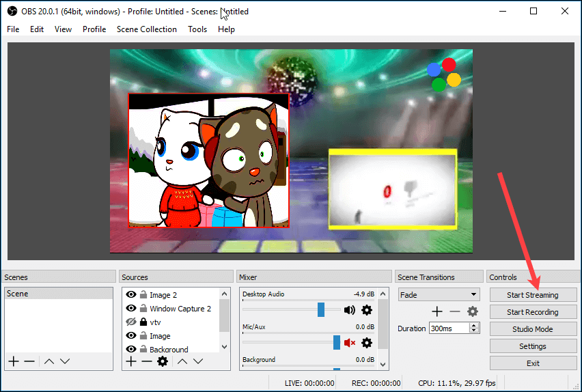Open the File menu
Screen dimensions: 582x392
[x=13, y=29]
